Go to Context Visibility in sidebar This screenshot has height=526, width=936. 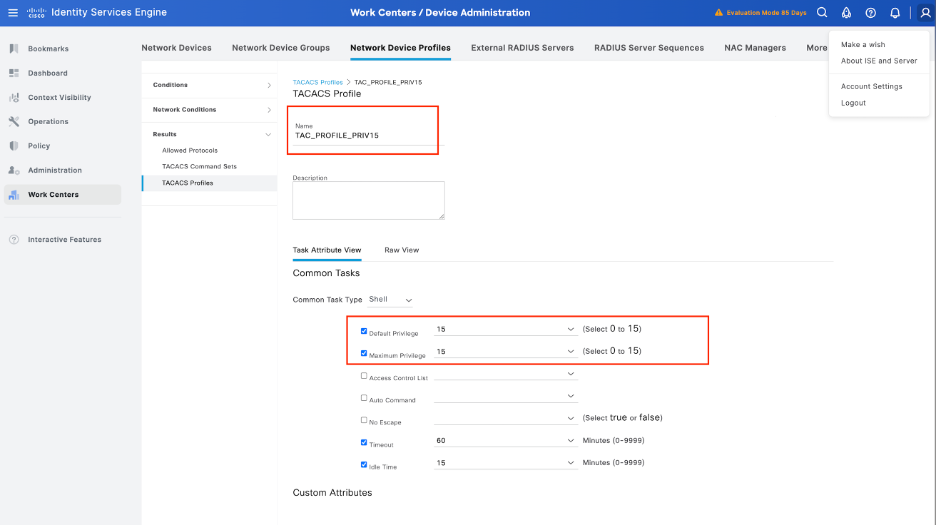point(59,98)
